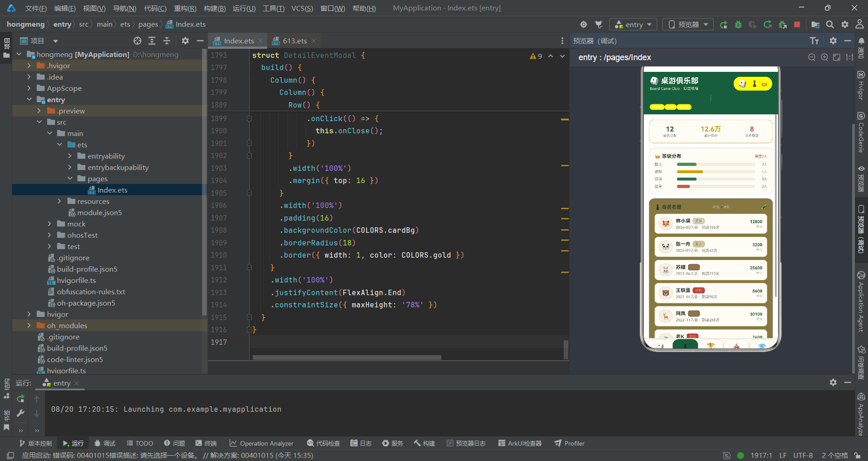Toggle code fold at line 1905

pos(249,193)
